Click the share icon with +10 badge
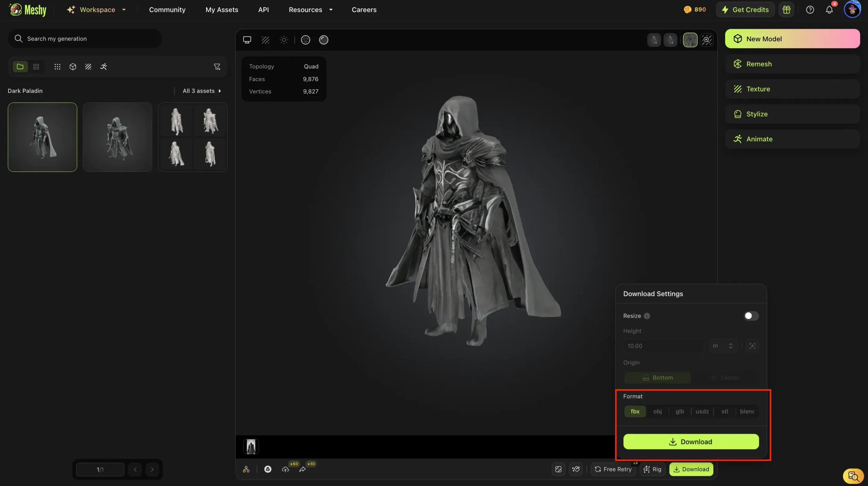 coord(303,470)
